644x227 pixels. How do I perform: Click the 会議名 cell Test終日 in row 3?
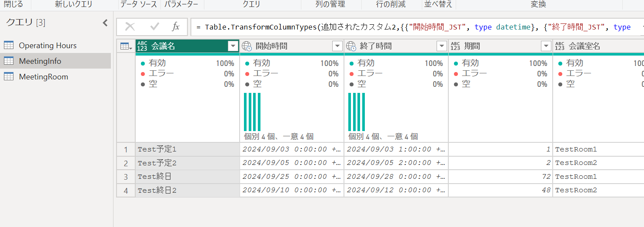(187, 177)
